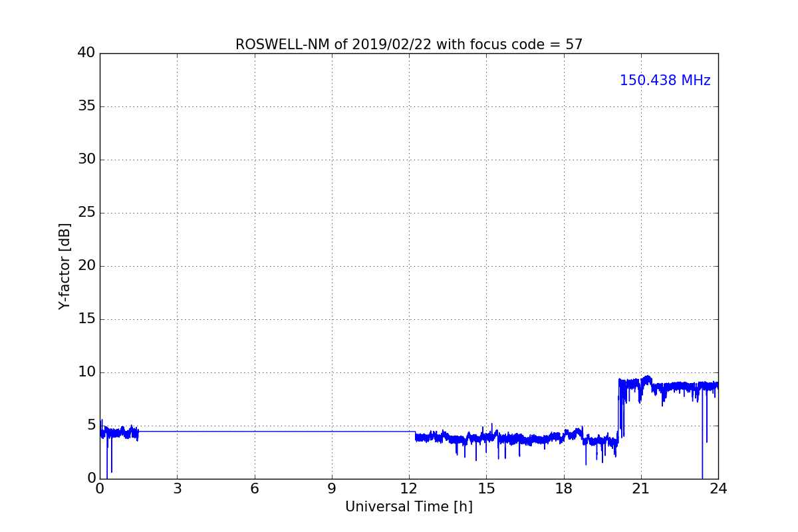Click y-axis tick label 40
Image resolution: width=798 pixels, height=532 pixels.
click(86, 53)
